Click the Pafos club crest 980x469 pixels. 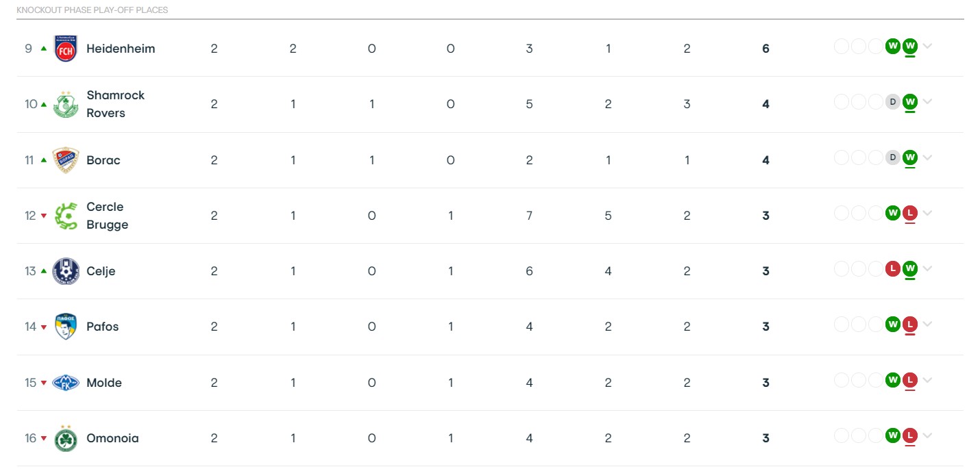click(66, 327)
